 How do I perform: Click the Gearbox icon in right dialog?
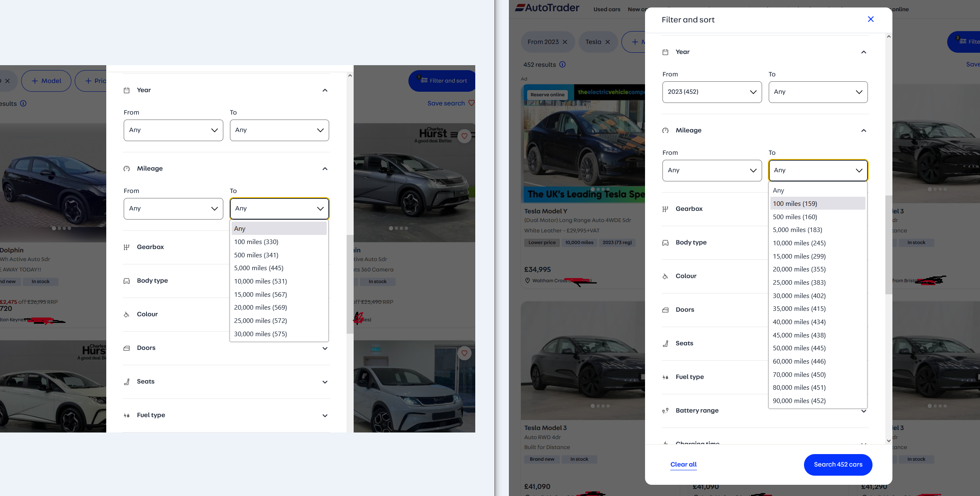(x=665, y=209)
